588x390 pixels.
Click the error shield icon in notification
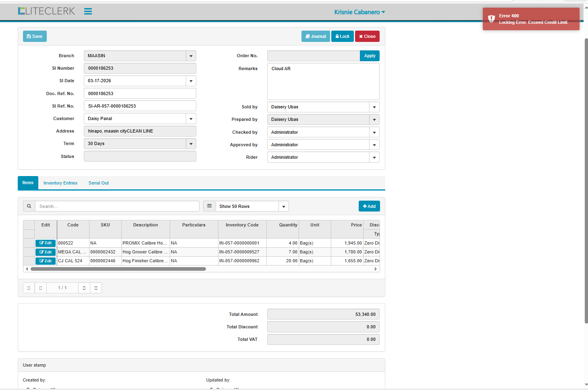[x=491, y=19]
